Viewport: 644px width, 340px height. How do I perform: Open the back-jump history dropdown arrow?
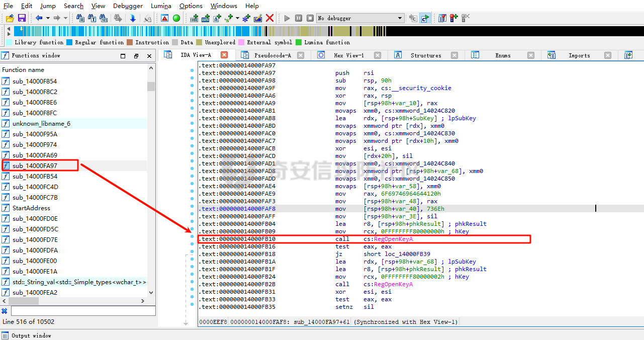(x=48, y=18)
